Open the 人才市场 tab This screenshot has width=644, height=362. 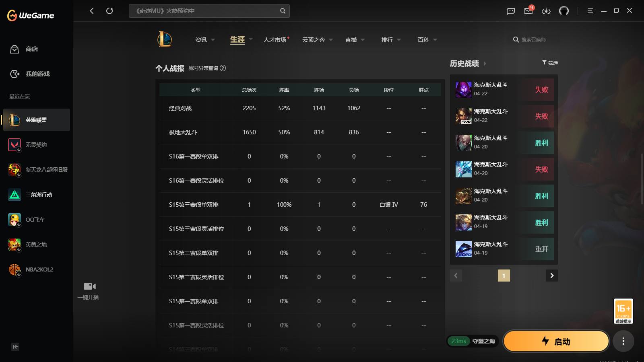(275, 40)
